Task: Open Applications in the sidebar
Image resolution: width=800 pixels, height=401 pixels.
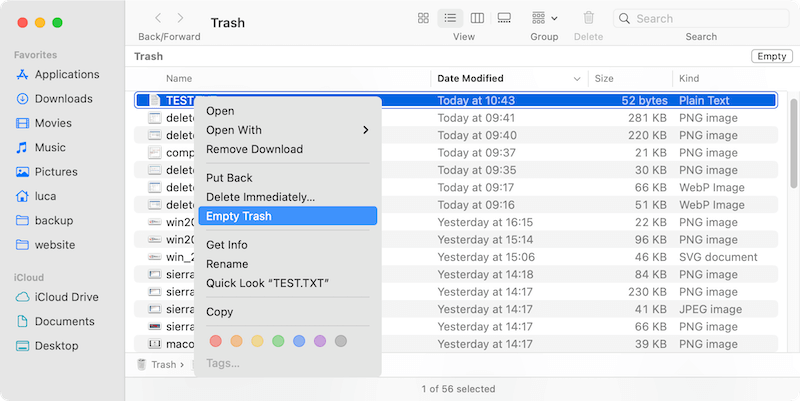Action: [x=58, y=74]
